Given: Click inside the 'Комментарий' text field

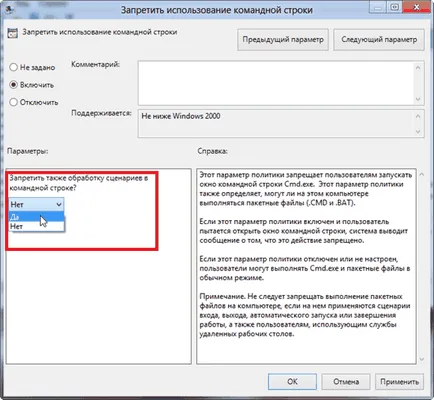Looking at the screenshot, I should 276,83.
